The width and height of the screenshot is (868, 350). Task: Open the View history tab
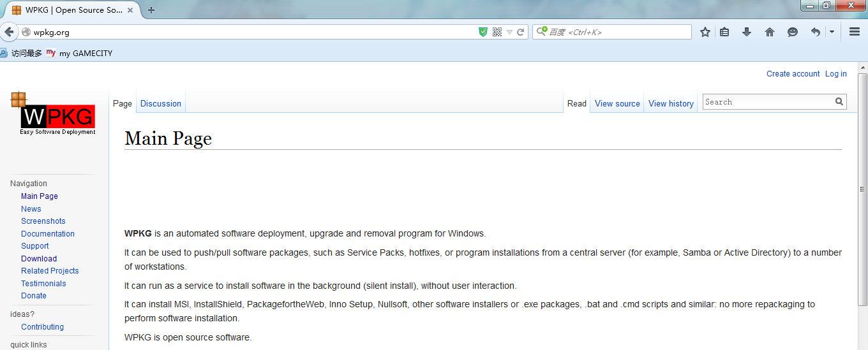(x=671, y=103)
